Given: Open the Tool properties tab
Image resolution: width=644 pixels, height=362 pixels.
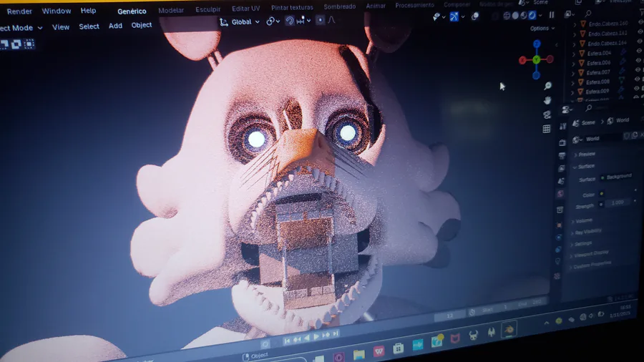Looking at the screenshot, I should coord(562,127).
